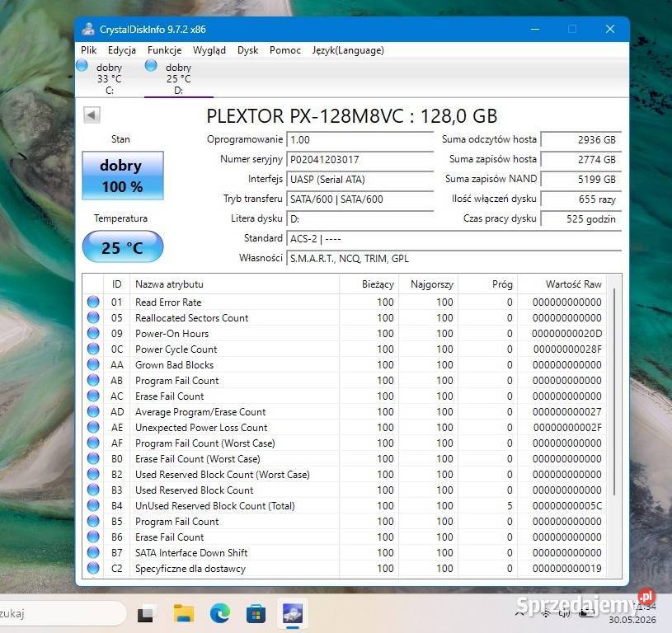Click status orb in row B2
This screenshot has width=672, height=633.
(93, 474)
